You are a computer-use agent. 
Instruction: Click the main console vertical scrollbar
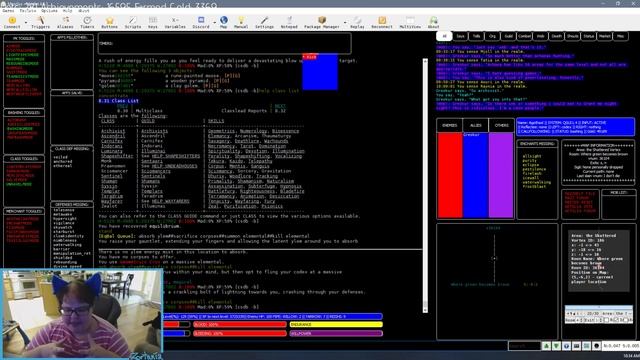click(425, 186)
